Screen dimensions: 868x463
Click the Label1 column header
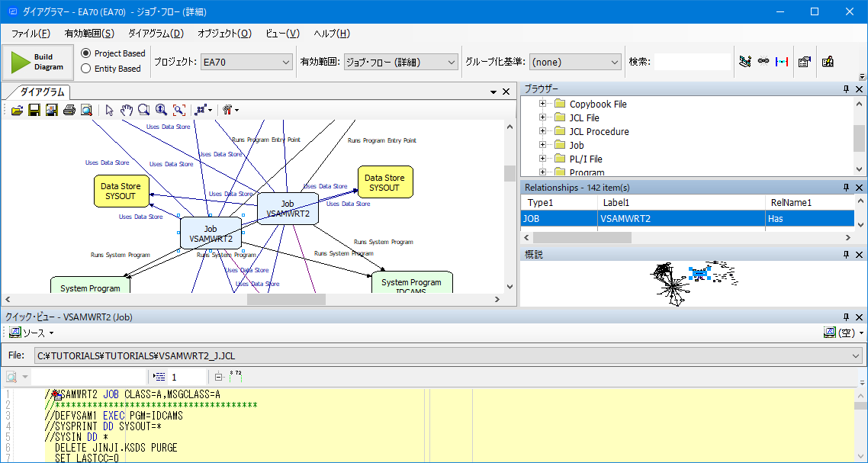point(681,203)
